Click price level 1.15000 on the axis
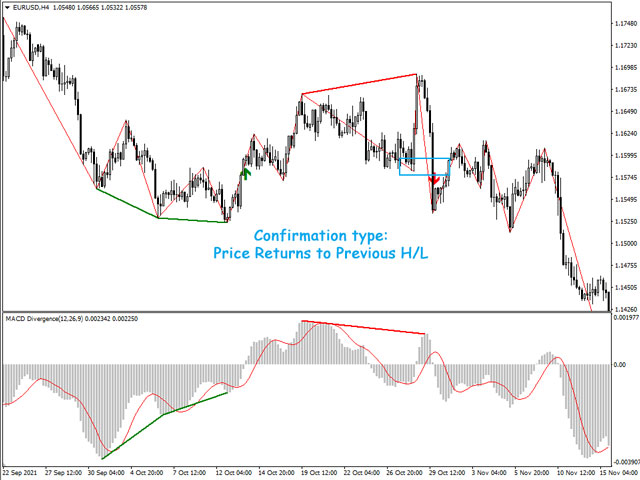The image size is (640, 480). coord(626,244)
